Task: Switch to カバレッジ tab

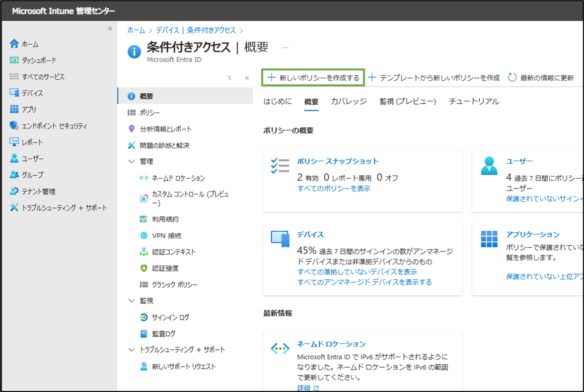Action: [349, 101]
